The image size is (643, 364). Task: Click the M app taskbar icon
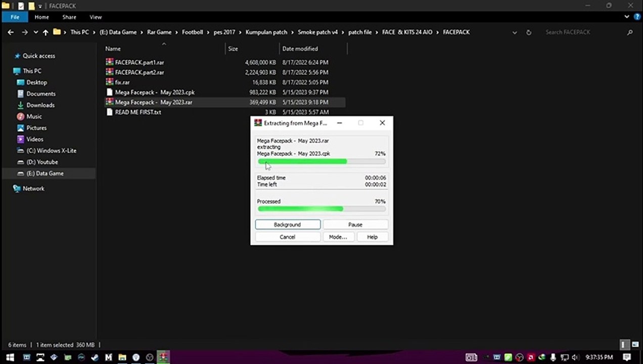(x=108, y=357)
